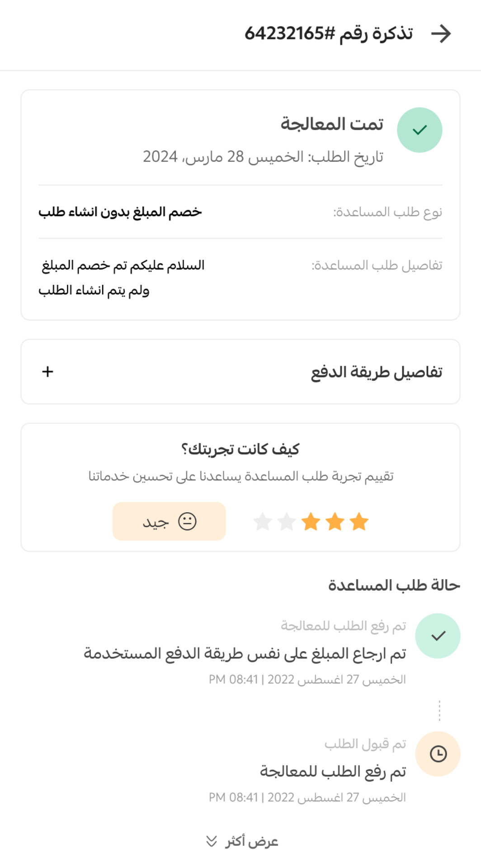This screenshot has width=481, height=868.
Task: Select the second star from the right
Action: [x=335, y=522]
